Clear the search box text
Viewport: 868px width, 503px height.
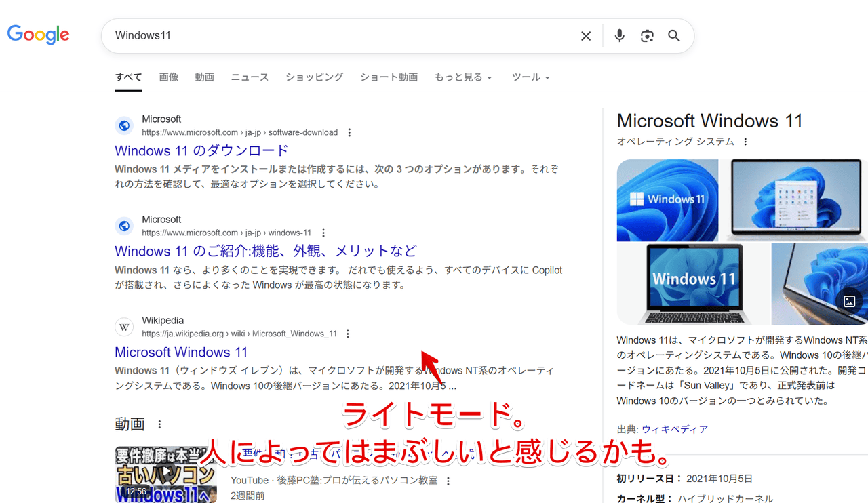point(586,36)
